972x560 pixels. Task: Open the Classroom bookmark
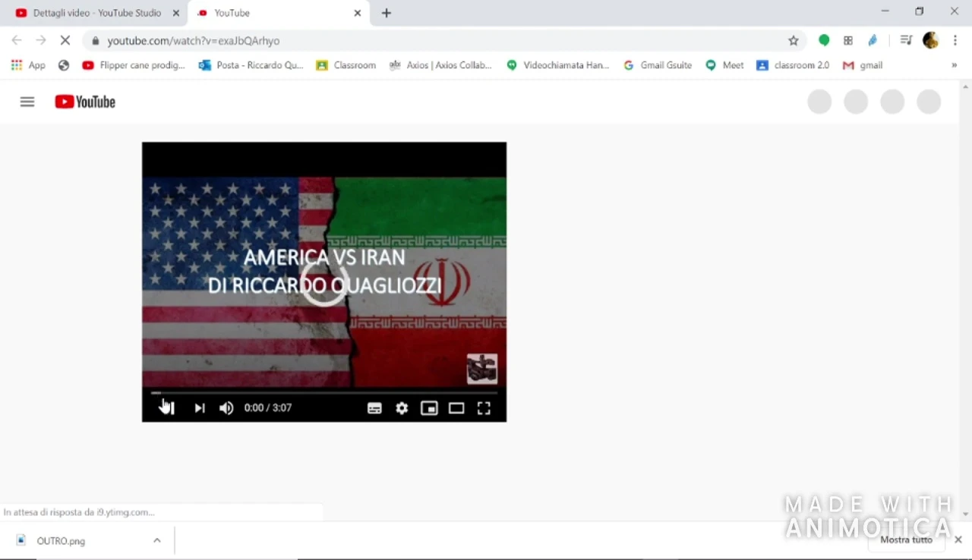coord(346,64)
